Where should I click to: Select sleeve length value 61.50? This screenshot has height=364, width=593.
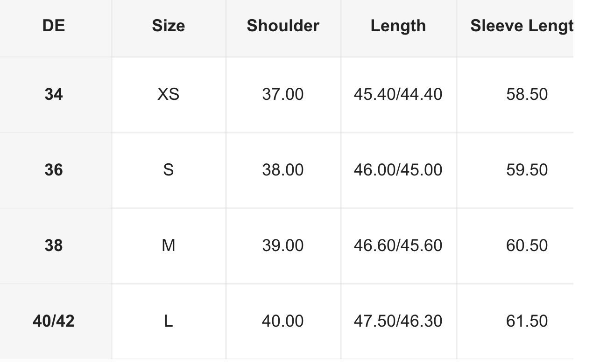[x=527, y=321]
